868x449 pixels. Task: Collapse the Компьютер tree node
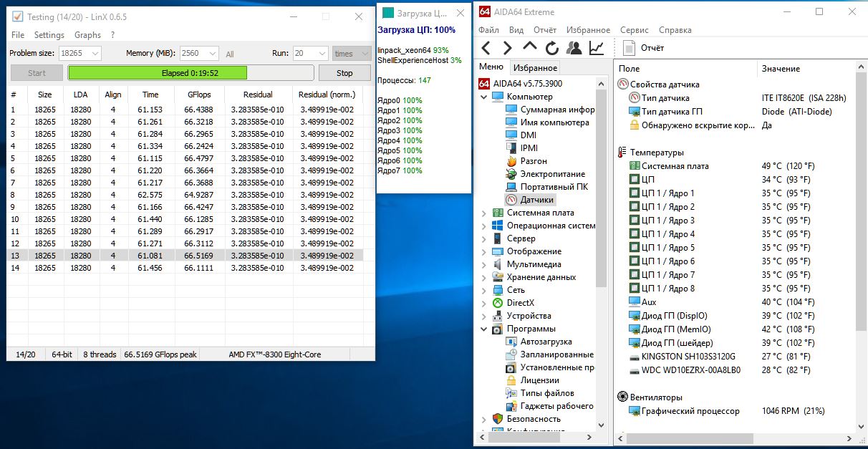484,97
